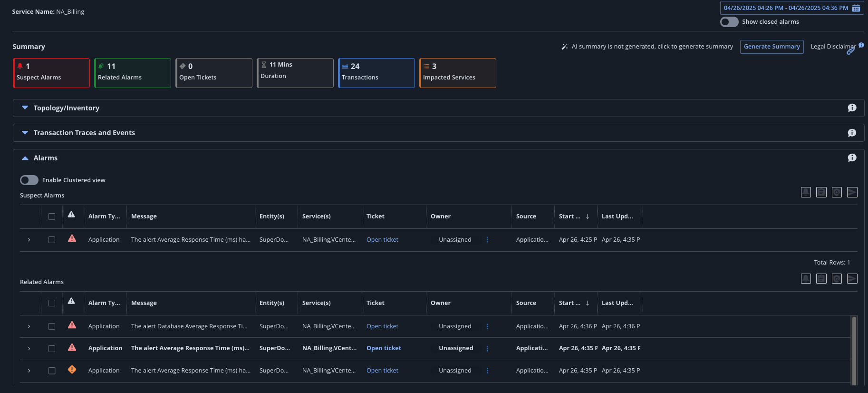The width and height of the screenshot is (868, 393).
Task: Expand the Topology/Inventory section
Action: coord(25,108)
